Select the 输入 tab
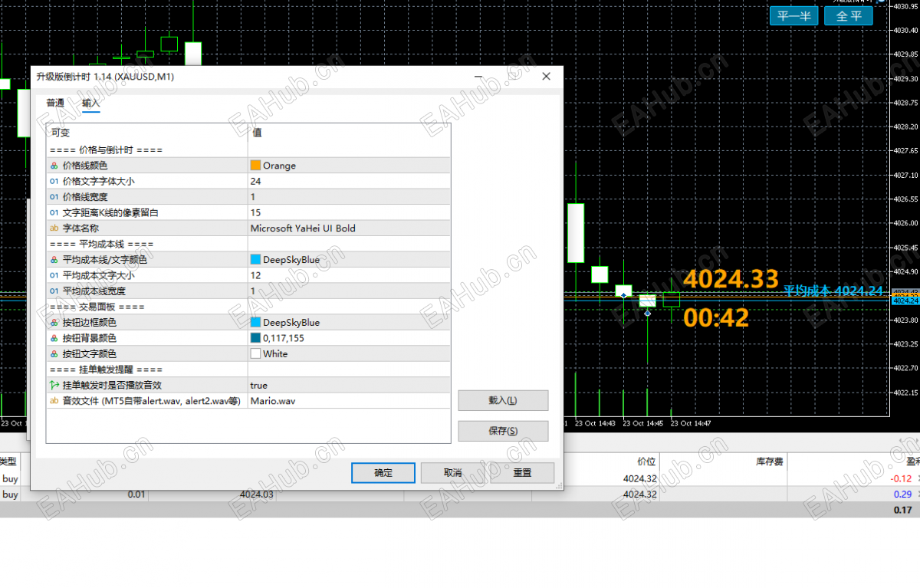Viewport: 920px width, 588px height. (x=91, y=103)
